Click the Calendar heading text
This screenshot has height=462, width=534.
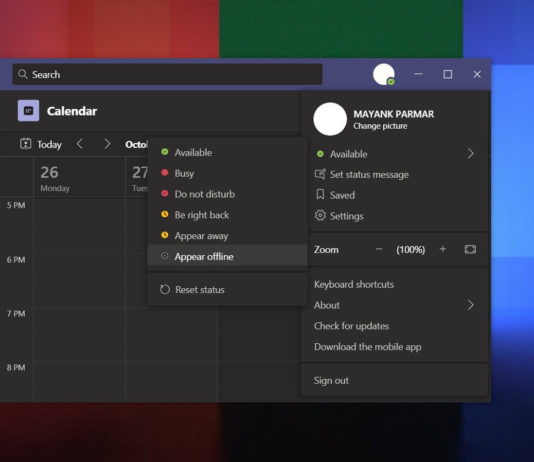click(x=72, y=111)
